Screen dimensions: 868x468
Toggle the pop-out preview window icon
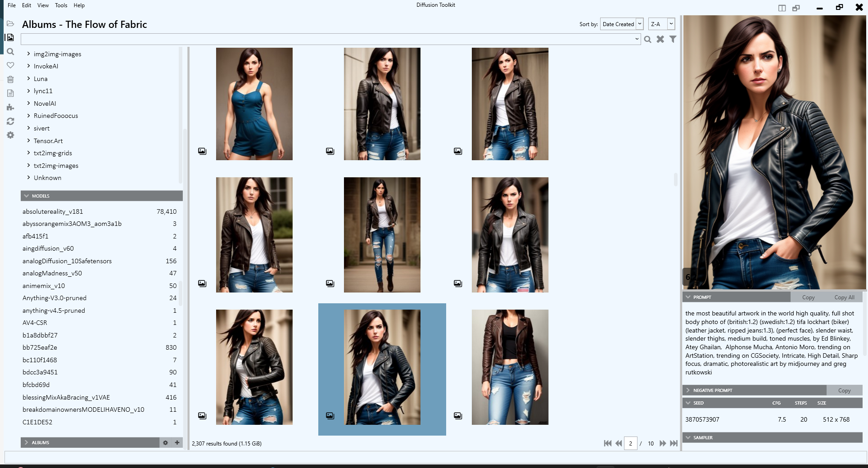(796, 8)
